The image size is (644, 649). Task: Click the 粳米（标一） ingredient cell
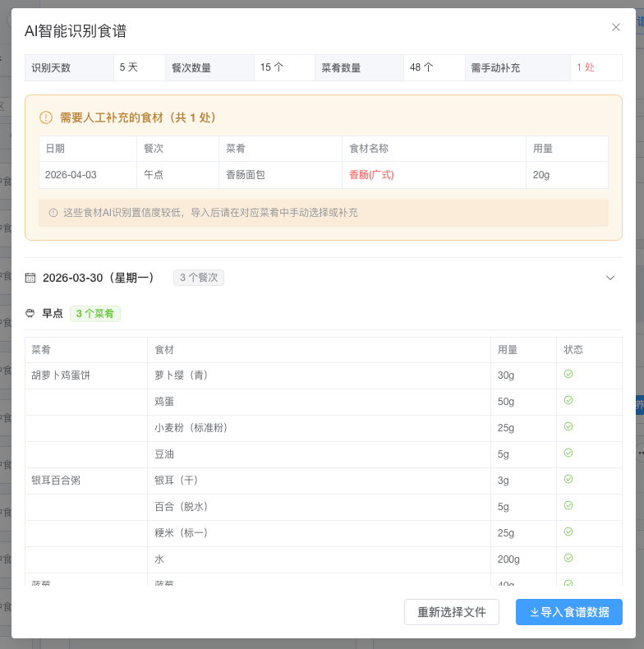pyautogui.click(x=319, y=533)
